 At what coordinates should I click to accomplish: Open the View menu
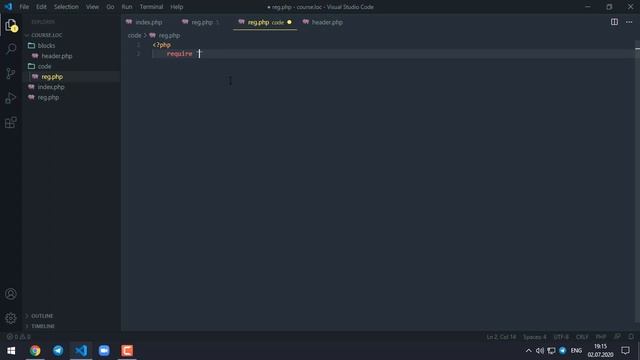click(x=92, y=7)
